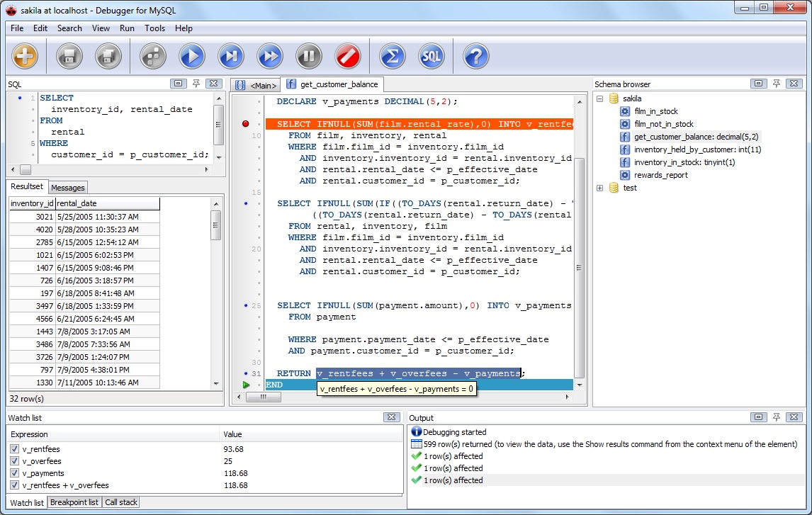Open the Run menu
Image resolution: width=812 pixels, height=515 pixels.
coord(127,28)
